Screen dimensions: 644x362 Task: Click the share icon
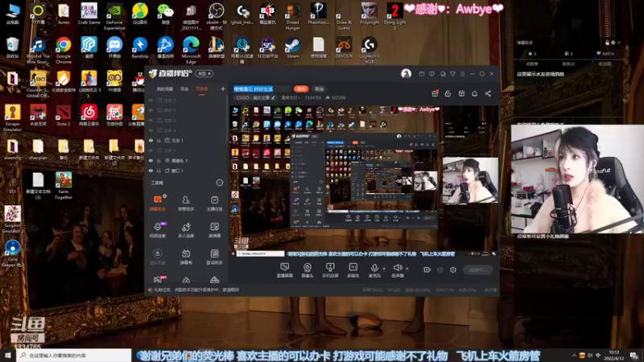pyautogui.click(x=488, y=93)
